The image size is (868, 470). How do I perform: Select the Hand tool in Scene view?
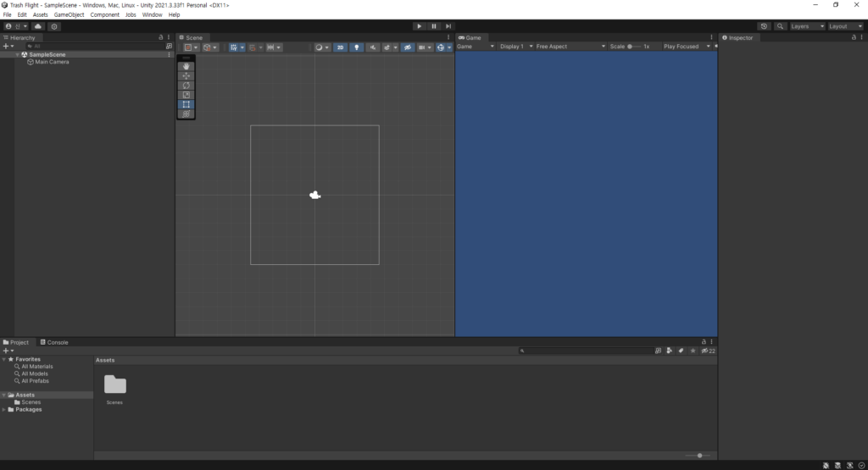186,67
